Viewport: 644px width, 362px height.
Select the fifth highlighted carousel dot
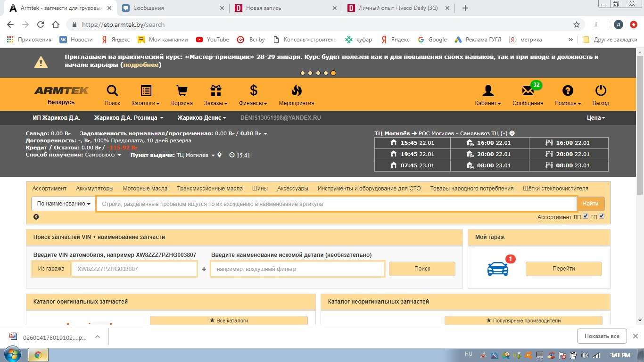coord(333,73)
